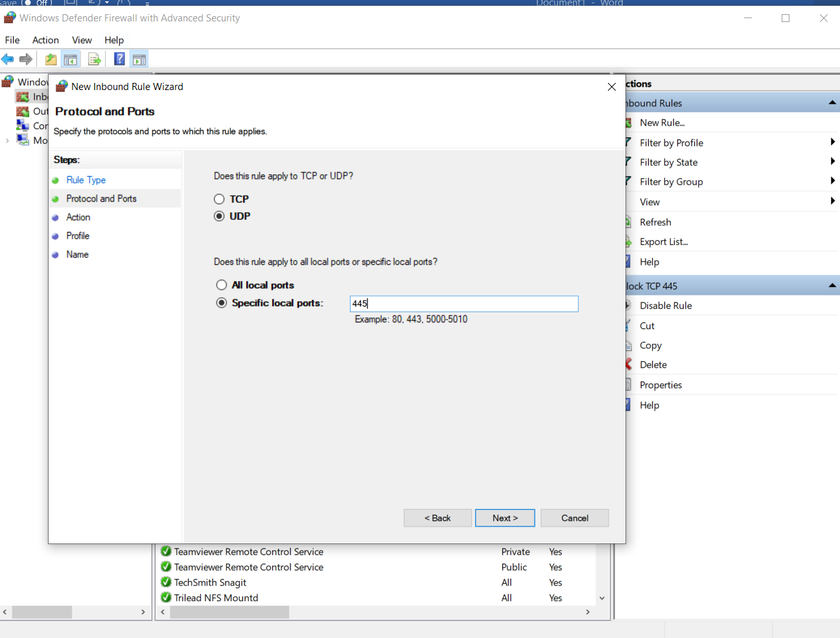Screen dimensions: 840x638
Task: Click the Rule Type step link
Action: click(x=86, y=180)
